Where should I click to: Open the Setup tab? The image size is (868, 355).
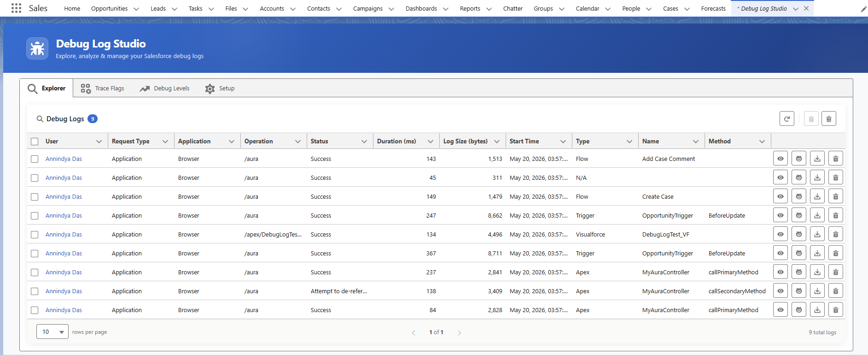pos(220,88)
